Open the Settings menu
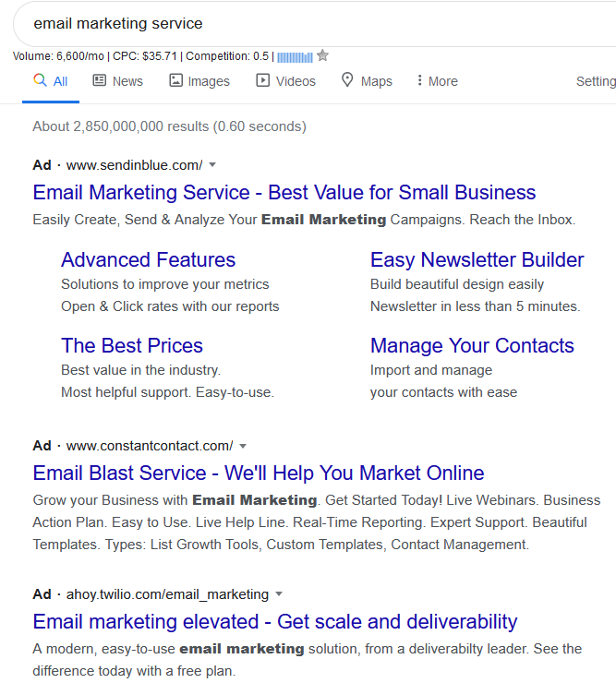This screenshot has height=683, width=616. tap(596, 81)
